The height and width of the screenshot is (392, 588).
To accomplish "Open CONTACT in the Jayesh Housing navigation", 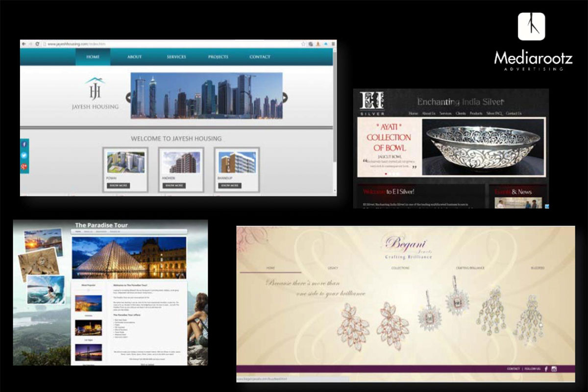I will coord(260,57).
